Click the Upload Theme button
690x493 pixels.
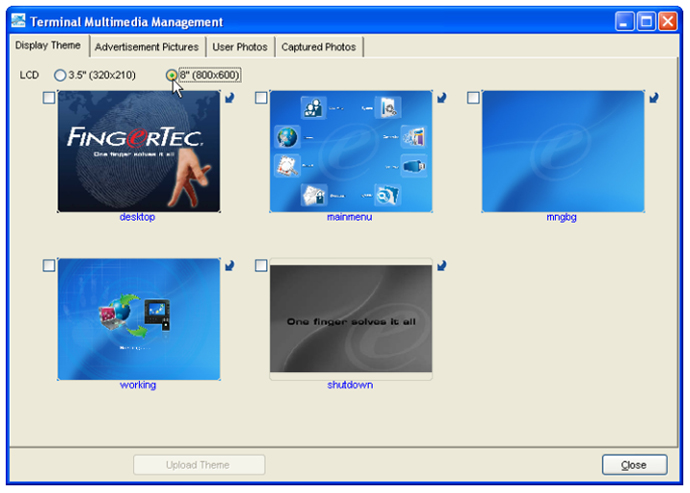pos(199,465)
